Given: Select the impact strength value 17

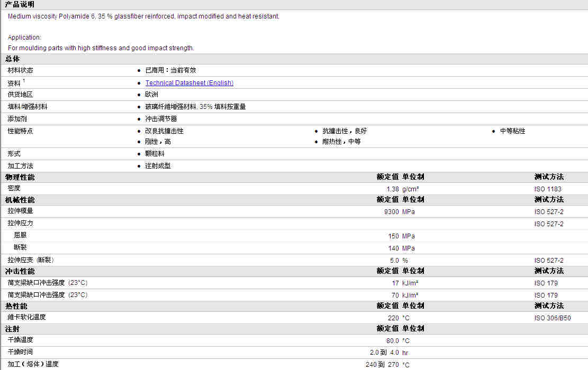Looking at the screenshot, I should point(395,283).
